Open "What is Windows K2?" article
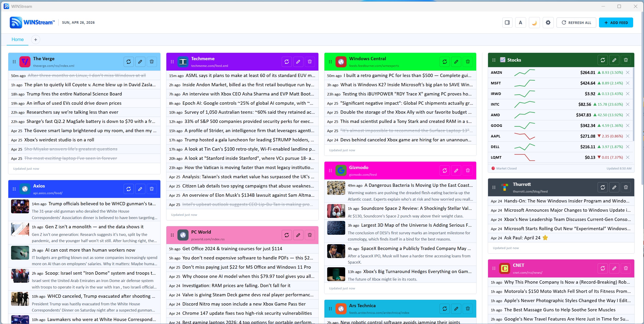This screenshot has width=644, height=324. coord(407,85)
